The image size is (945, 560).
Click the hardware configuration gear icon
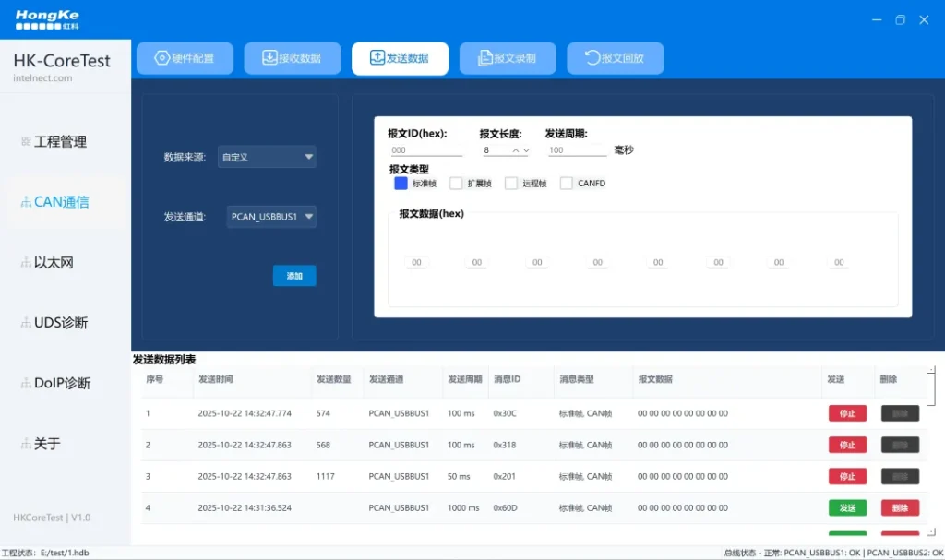pos(162,58)
